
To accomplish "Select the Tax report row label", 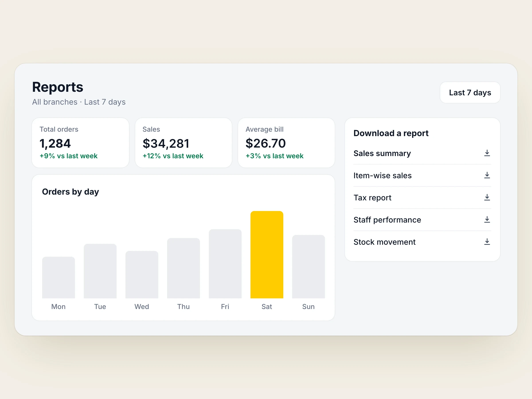I will 372,198.
